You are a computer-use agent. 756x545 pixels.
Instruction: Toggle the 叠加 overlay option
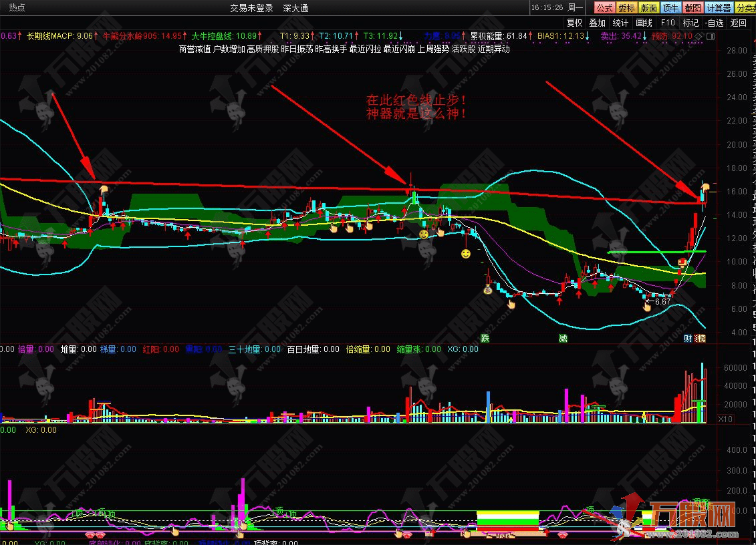point(597,23)
